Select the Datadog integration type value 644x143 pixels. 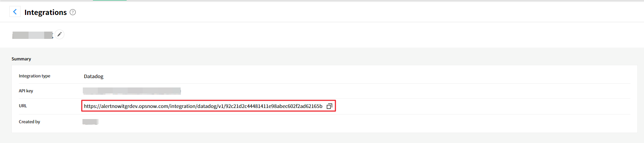tap(94, 76)
